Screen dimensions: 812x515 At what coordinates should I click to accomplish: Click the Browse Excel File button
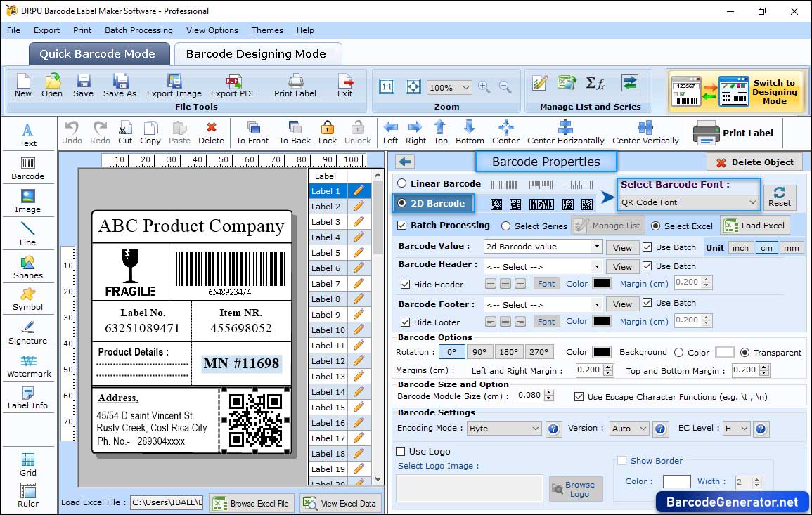click(x=251, y=503)
